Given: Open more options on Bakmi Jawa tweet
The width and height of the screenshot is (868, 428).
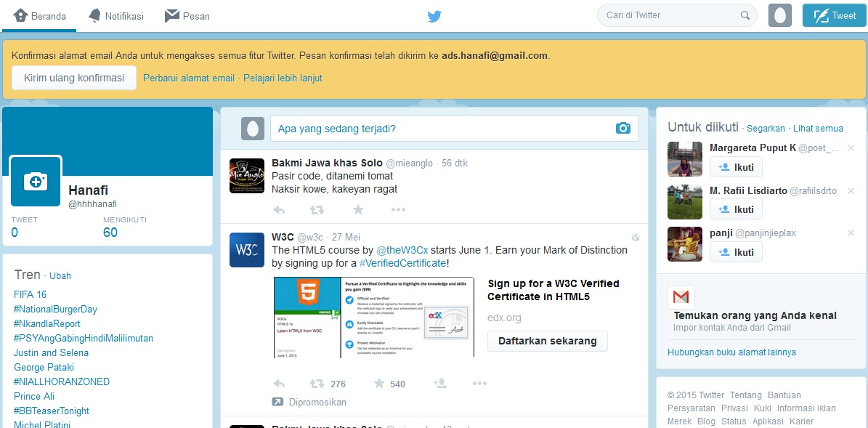Looking at the screenshot, I should click(398, 210).
